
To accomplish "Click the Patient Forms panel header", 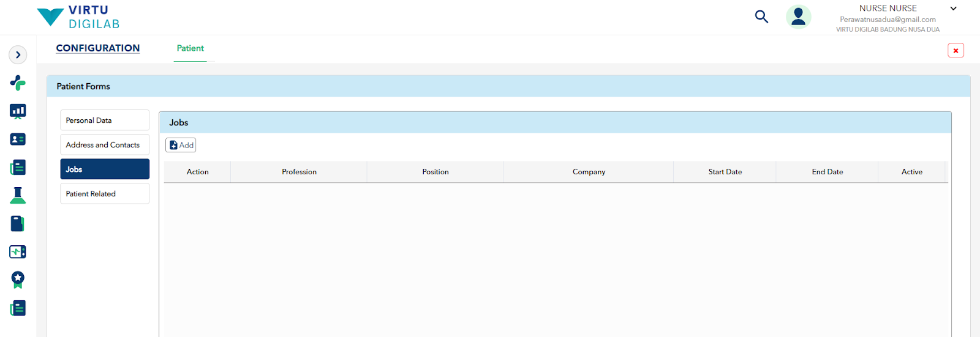I will 508,86.
